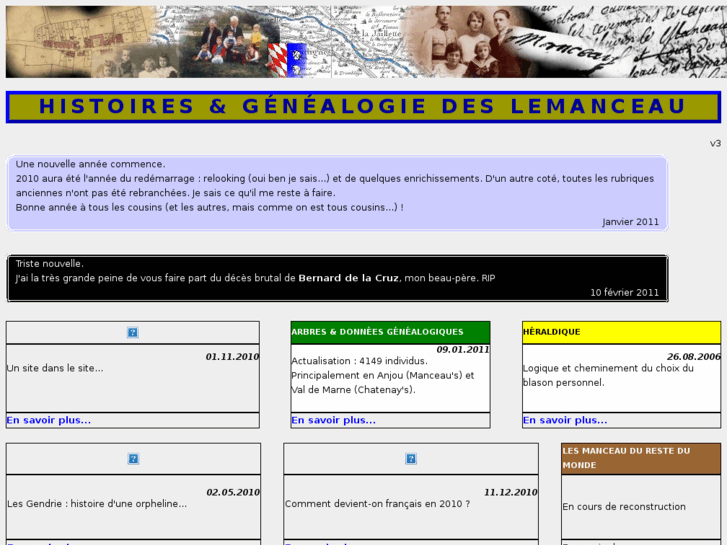The image size is (727, 545).
Task: Click the 'v3' version label
Action: (715, 143)
